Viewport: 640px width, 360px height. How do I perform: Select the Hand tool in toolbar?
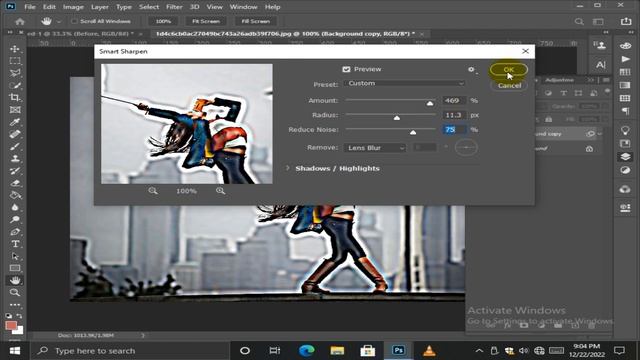(15, 280)
